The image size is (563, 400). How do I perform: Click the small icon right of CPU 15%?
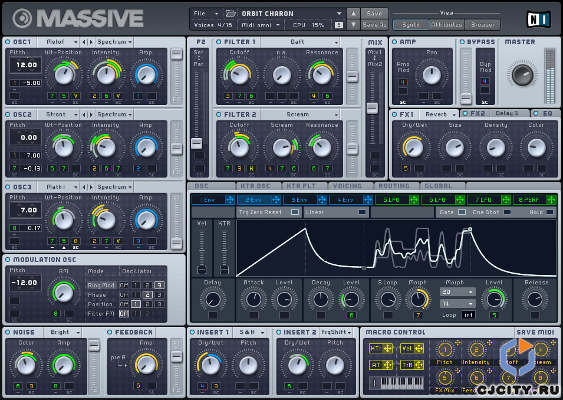tap(339, 25)
